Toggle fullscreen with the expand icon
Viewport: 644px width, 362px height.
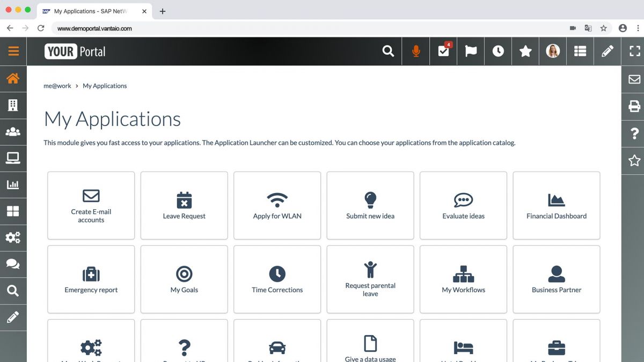[x=635, y=51]
